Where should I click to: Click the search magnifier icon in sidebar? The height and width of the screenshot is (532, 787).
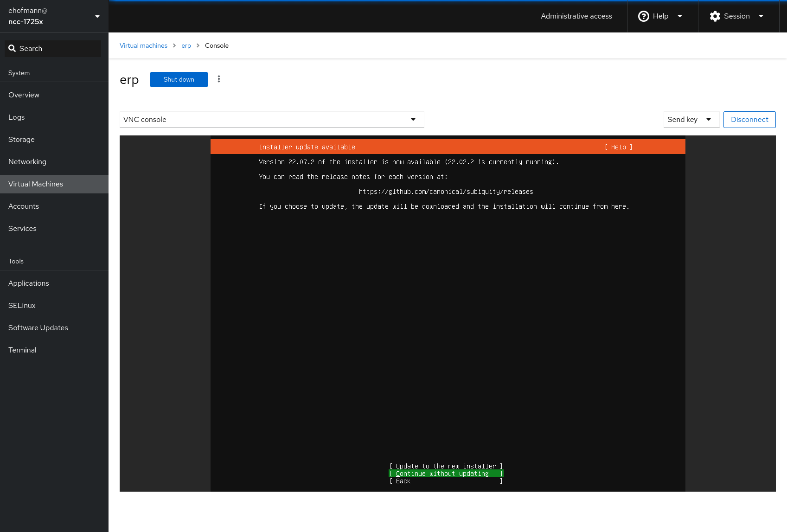tap(13, 49)
